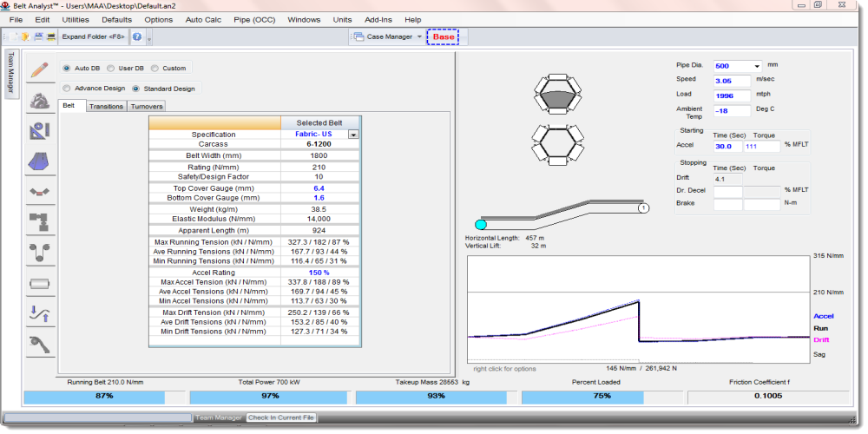868x434 pixels.
Task: Click the Percent Loaded 75% bar
Action: click(602, 397)
